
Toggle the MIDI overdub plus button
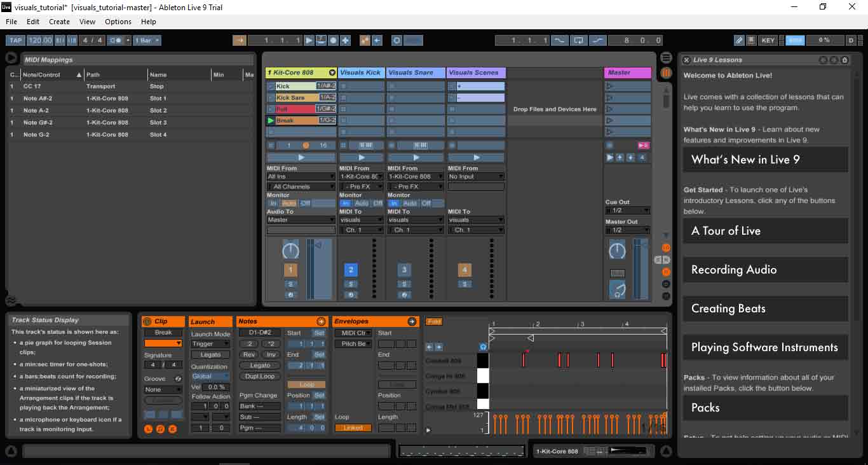coord(345,40)
